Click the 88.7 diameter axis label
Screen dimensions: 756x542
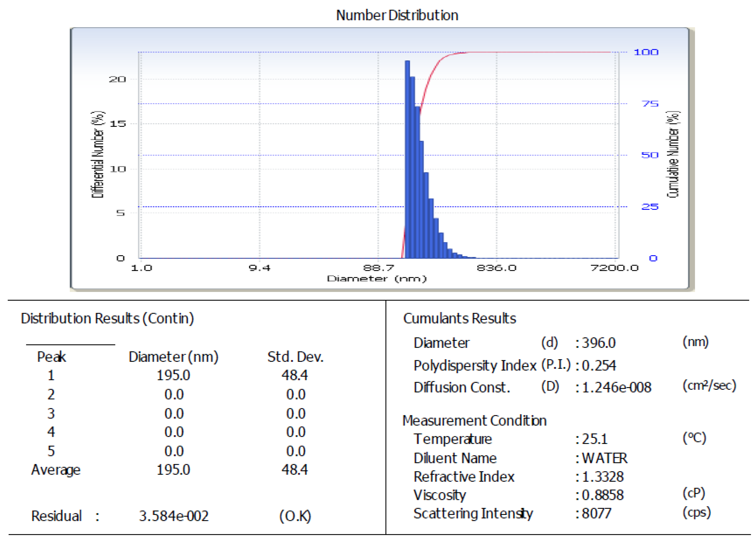tap(378, 268)
